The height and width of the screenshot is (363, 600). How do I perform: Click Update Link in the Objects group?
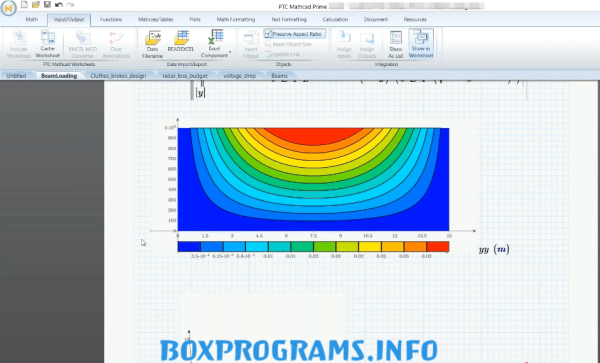tap(283, 54)
